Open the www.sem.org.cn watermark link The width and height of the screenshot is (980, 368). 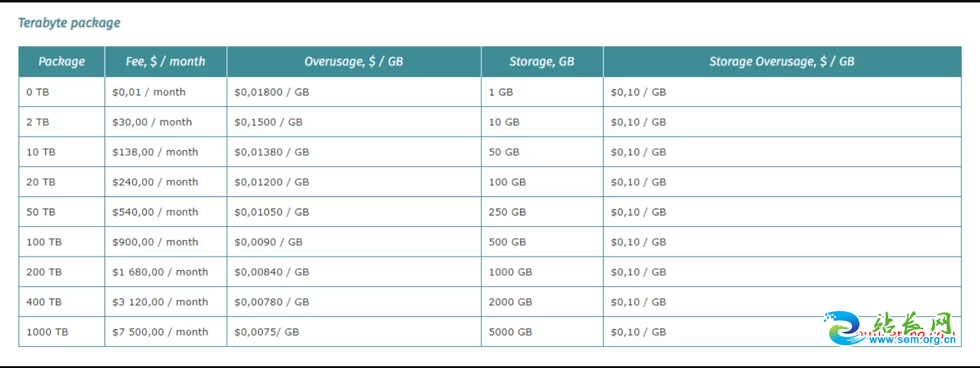(x=912, y=339)
